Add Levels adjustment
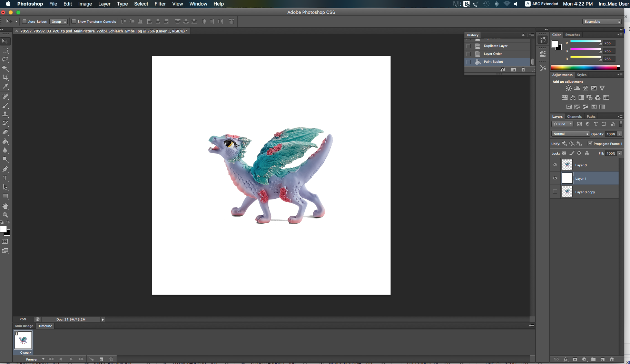This screenshot has height=364, width=630. click(577, 88)
